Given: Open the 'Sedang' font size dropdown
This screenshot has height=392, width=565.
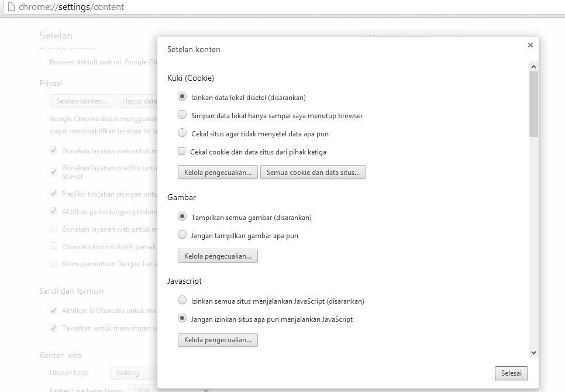Looking at the screenshot, I should [x=134, y=373].
